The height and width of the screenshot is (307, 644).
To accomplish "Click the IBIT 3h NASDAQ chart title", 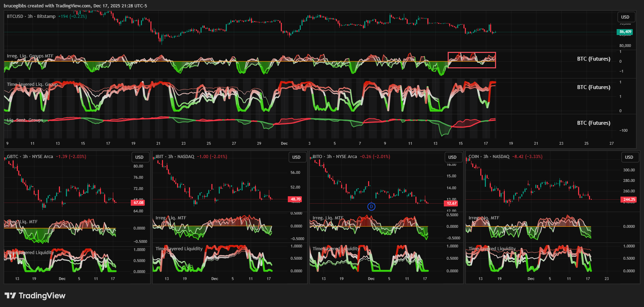I will click(175, 157).
